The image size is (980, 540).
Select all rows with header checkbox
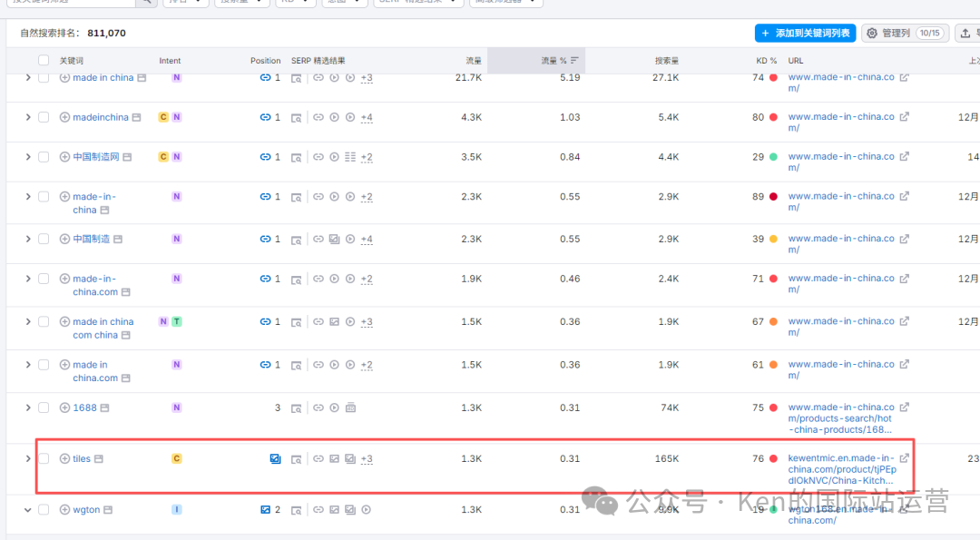(x=44, y=61)
